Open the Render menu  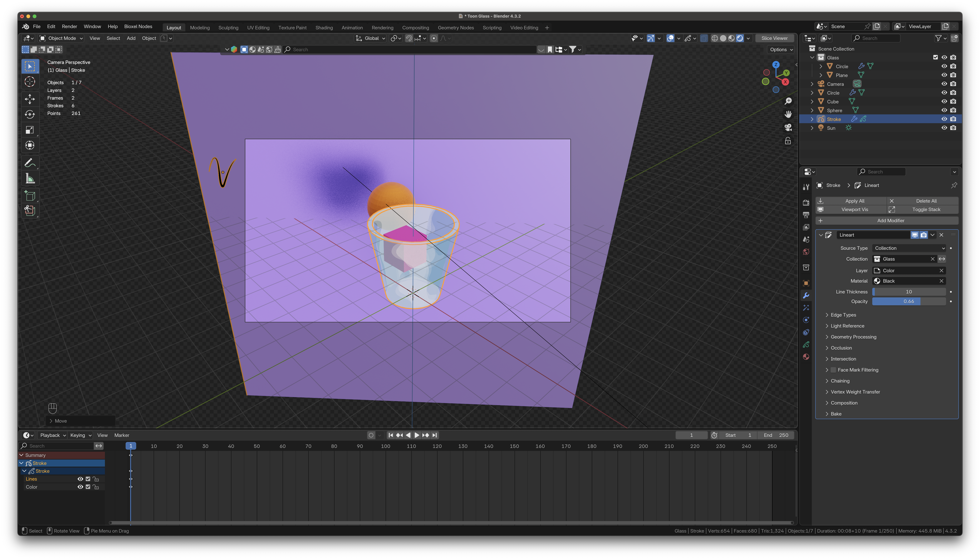pos(69,27)
